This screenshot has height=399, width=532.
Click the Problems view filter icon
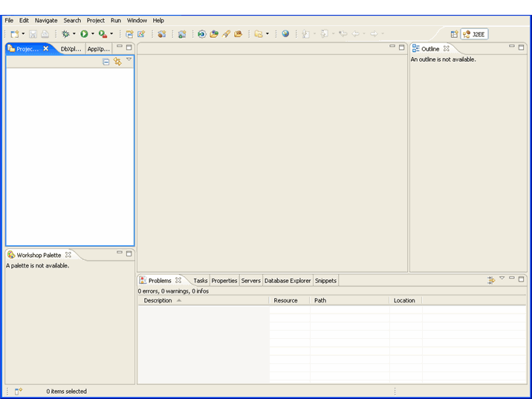coord(491,280)
